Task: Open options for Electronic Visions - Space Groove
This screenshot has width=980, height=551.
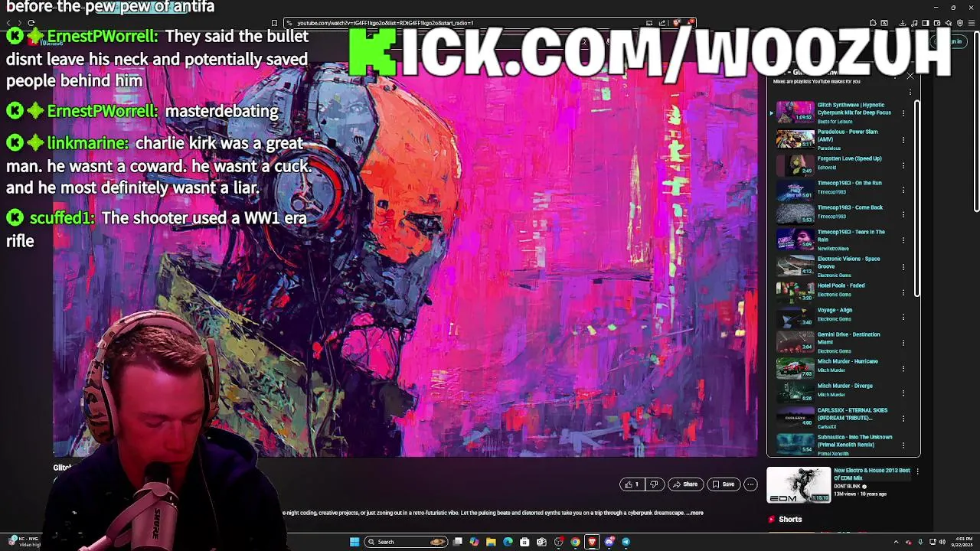Action: pos(903,267)
